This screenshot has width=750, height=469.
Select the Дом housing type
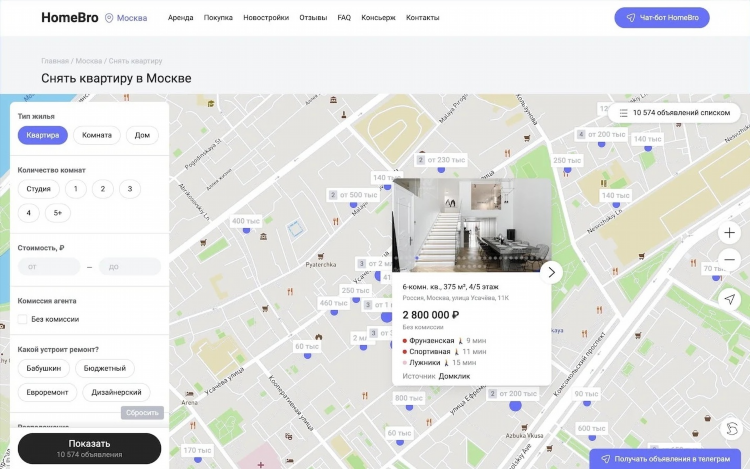142,135
